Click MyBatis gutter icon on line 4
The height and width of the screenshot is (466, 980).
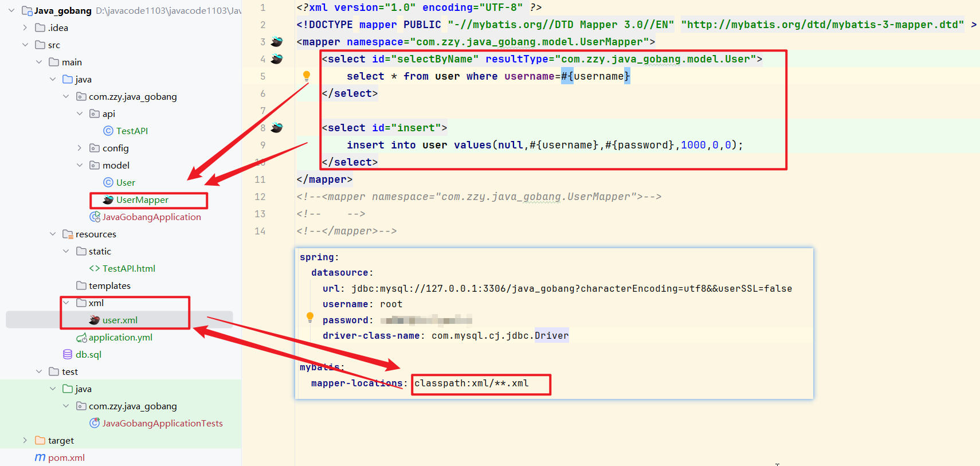pyautogui.click(x=277, y=59)
